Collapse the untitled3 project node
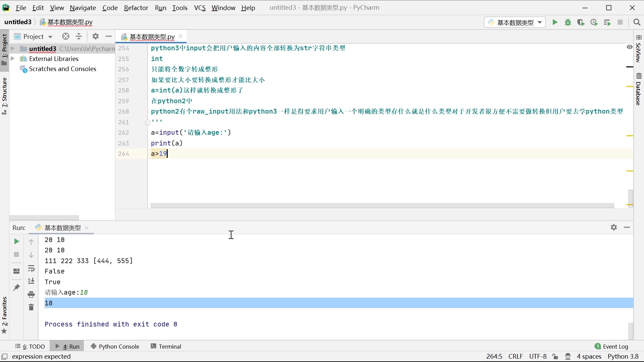The height and width of the screenshot is (362, 644). (x=13, y=49)
